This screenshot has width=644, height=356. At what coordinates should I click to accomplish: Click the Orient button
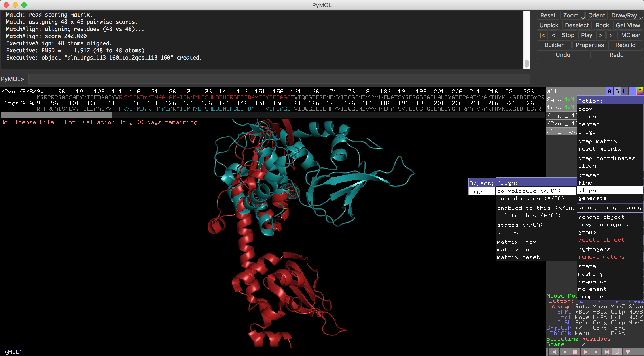[x=596, y=15]
